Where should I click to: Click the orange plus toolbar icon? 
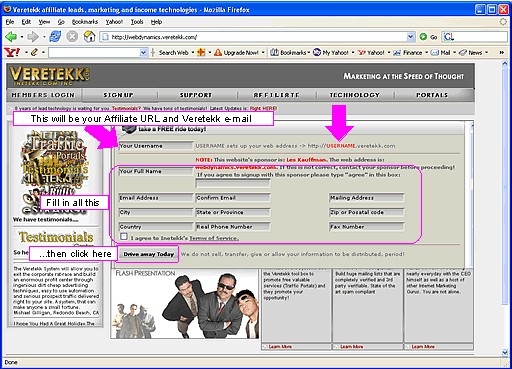pos(201,52)
